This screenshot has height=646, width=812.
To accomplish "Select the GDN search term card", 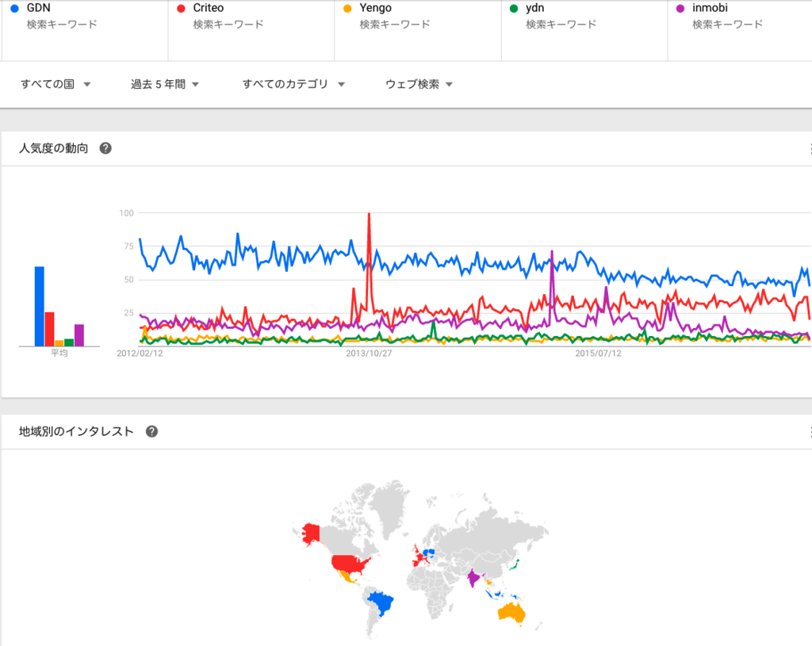I will [x=85, y=30].
